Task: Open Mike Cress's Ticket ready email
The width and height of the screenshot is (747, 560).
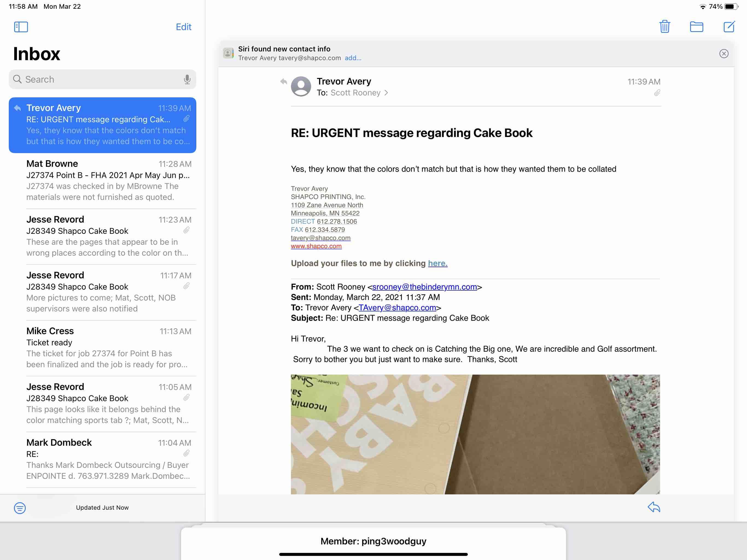Action: (x=108, y=348)
